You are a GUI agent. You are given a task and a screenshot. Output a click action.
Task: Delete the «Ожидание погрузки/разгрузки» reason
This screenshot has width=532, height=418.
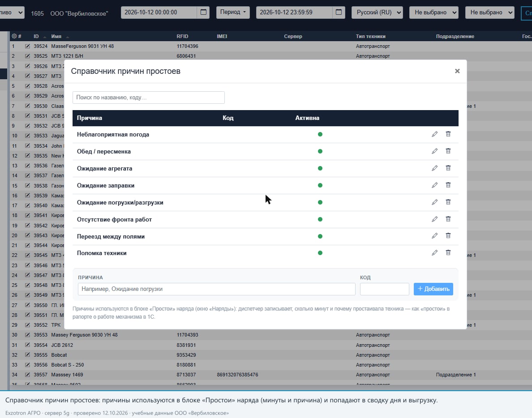click(448, 202)
